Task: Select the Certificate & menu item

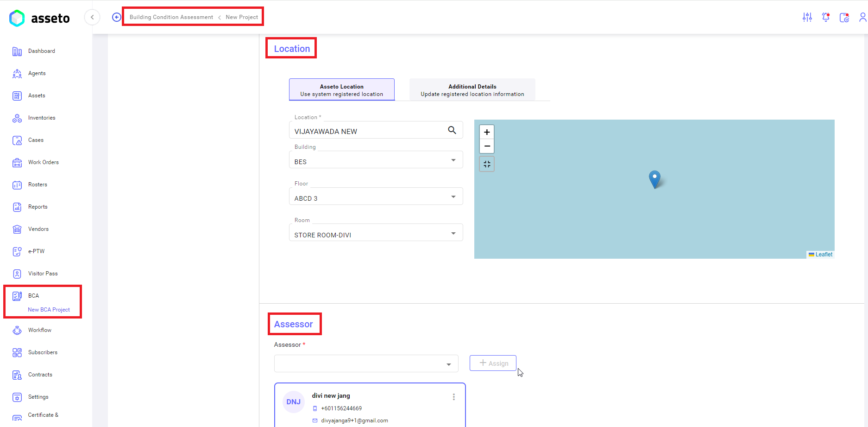Action: [43, 415]
